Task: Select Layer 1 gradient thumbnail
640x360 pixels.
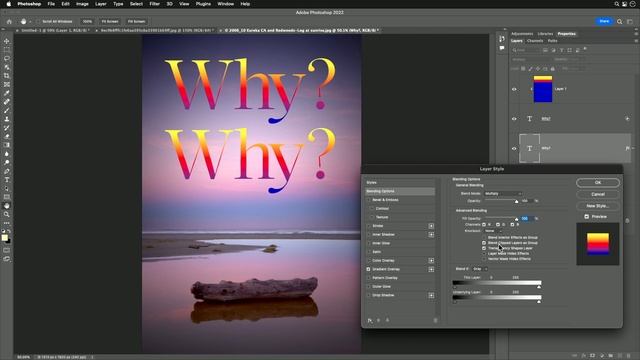Action: (542, 89)
